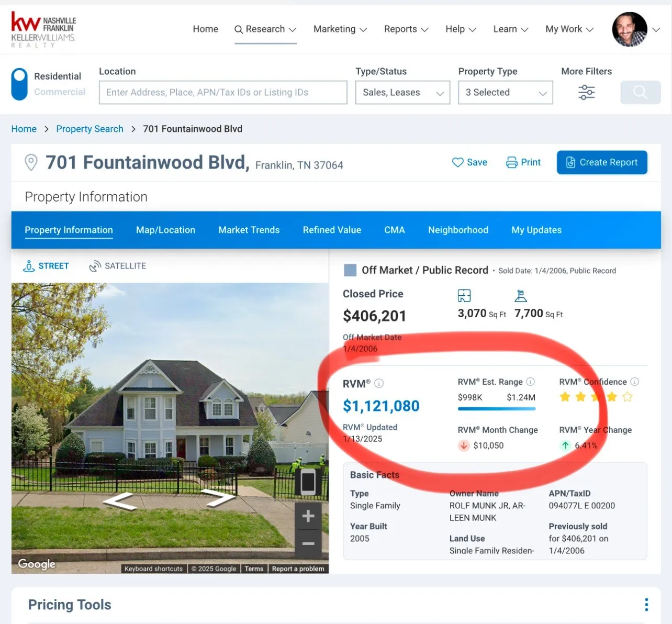Toggle the Residential/Commercial switch
This screenshot has width=672, height=624.
point(19,84)
